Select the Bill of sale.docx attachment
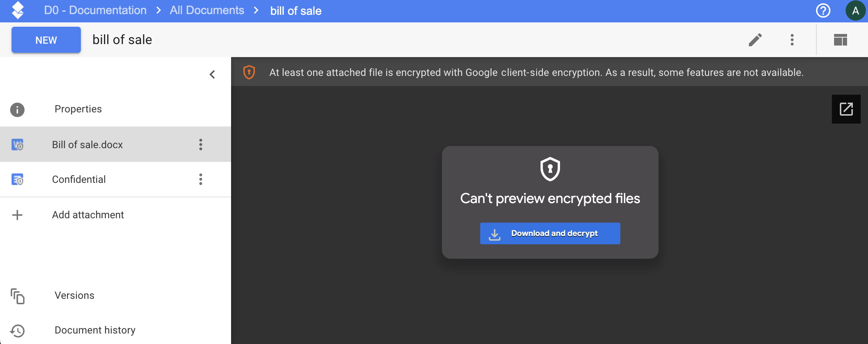 pos(116,145)
